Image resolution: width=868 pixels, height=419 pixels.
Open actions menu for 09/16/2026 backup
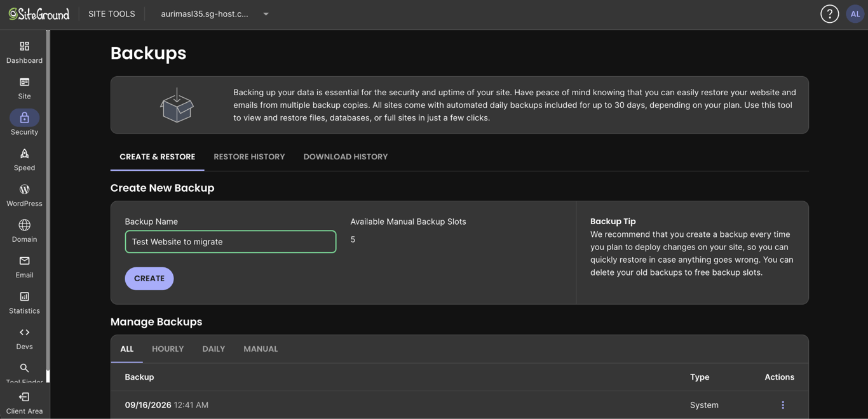783,405
